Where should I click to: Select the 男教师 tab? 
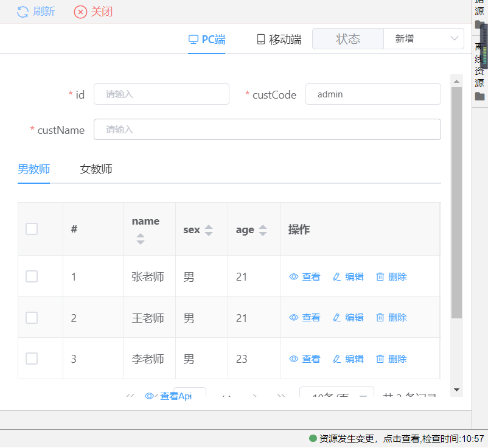pos(33,169)
